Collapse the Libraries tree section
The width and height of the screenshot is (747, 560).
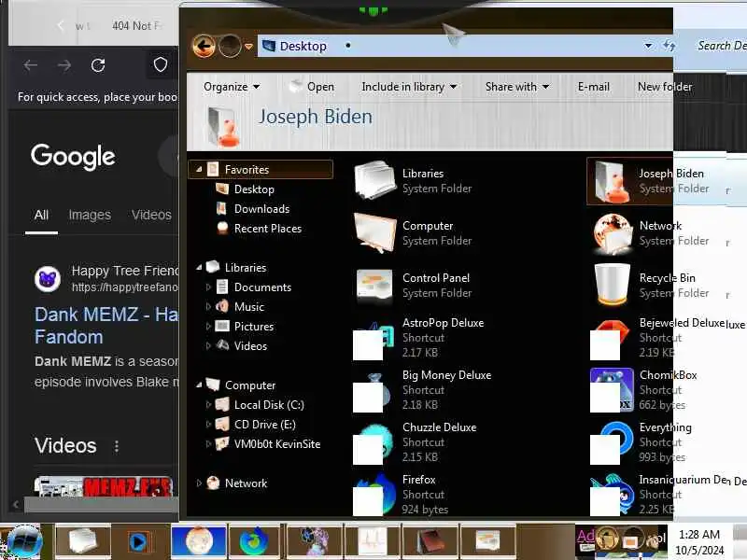click(199, 268)
